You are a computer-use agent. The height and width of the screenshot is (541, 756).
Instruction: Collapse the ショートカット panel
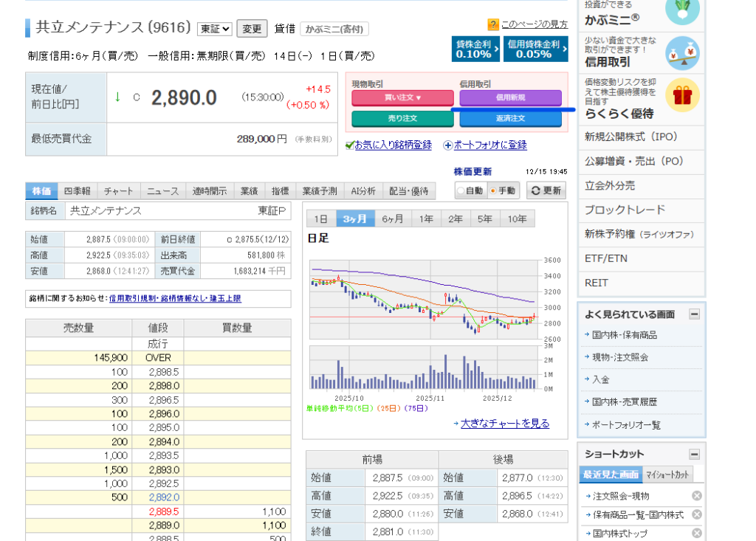pos(694,454)
